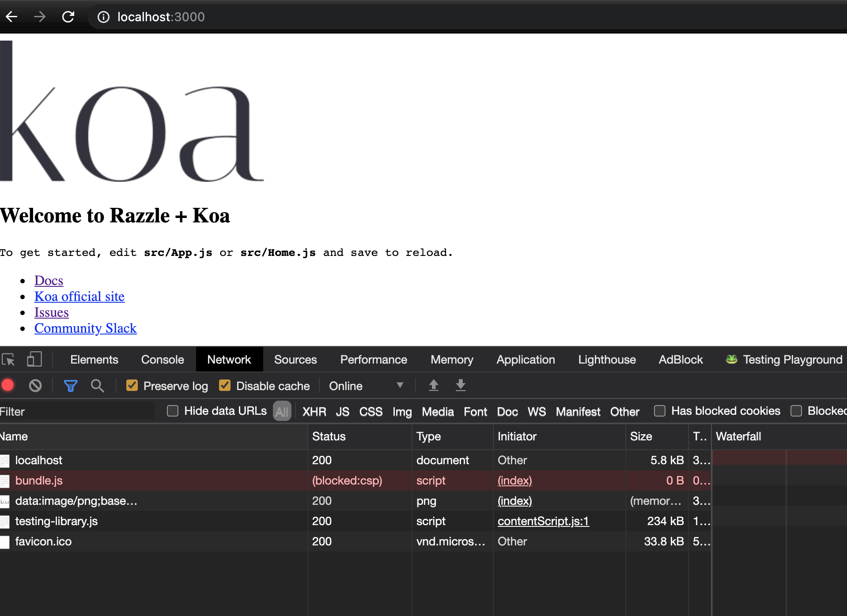
Task: Uncheck the Disable cache checkbox
Action: pyautogui.click(x=225, y=386)
